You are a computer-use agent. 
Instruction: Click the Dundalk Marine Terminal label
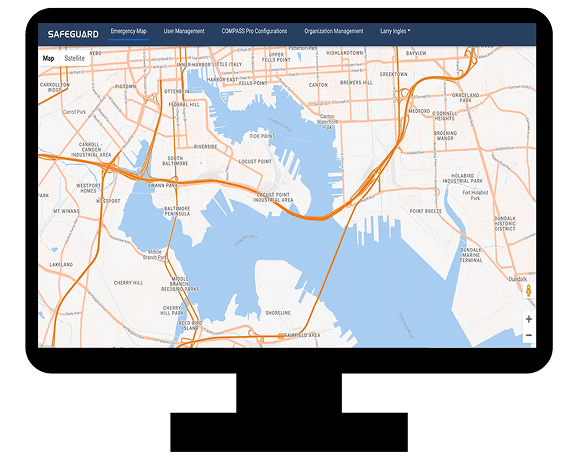point(471,255)
